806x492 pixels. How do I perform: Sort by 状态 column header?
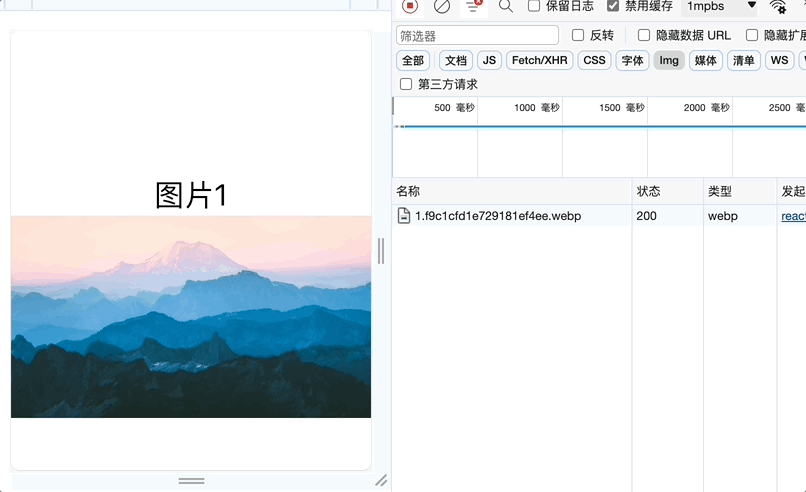(667, 191)
